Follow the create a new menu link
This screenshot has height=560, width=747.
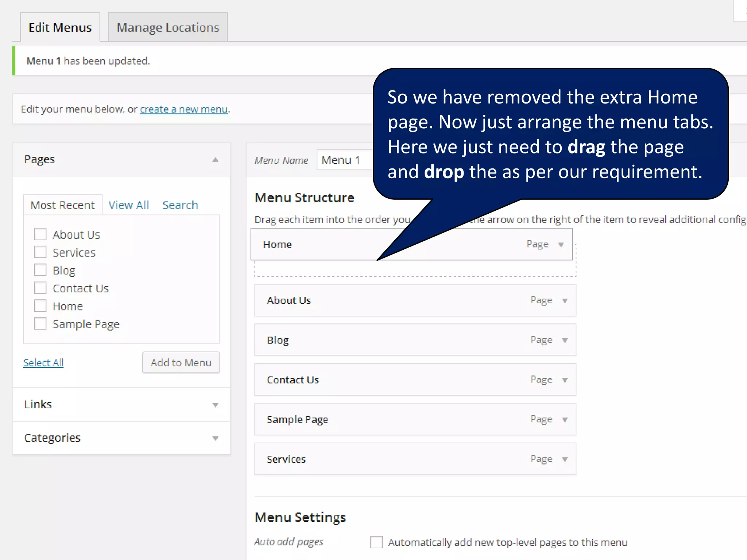[x=184, y=109]
